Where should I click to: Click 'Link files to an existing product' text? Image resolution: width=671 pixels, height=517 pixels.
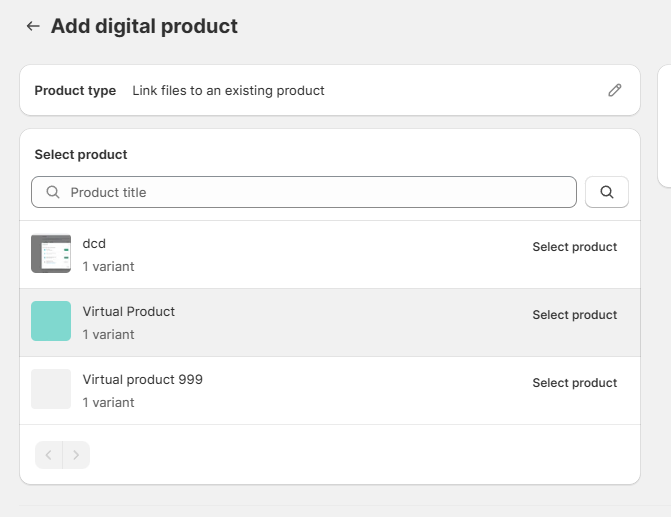[229, 91]
